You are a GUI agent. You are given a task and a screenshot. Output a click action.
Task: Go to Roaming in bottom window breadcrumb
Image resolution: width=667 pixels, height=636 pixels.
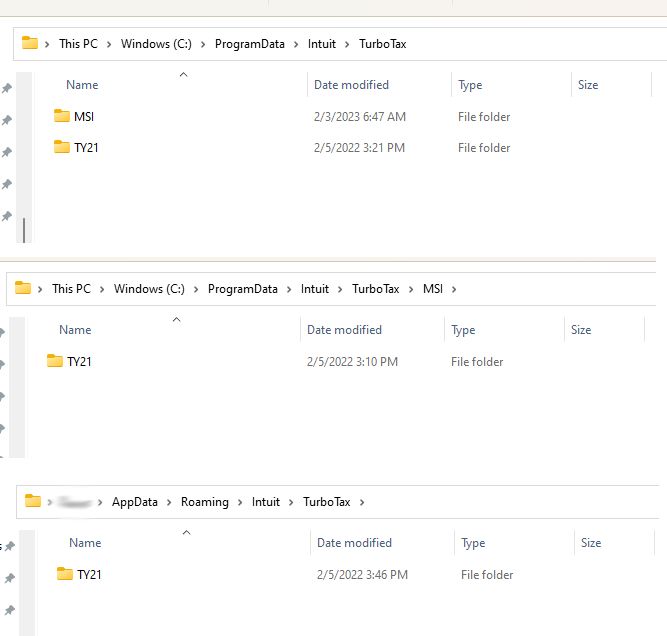pyautogui.click(x=205, y=502)
